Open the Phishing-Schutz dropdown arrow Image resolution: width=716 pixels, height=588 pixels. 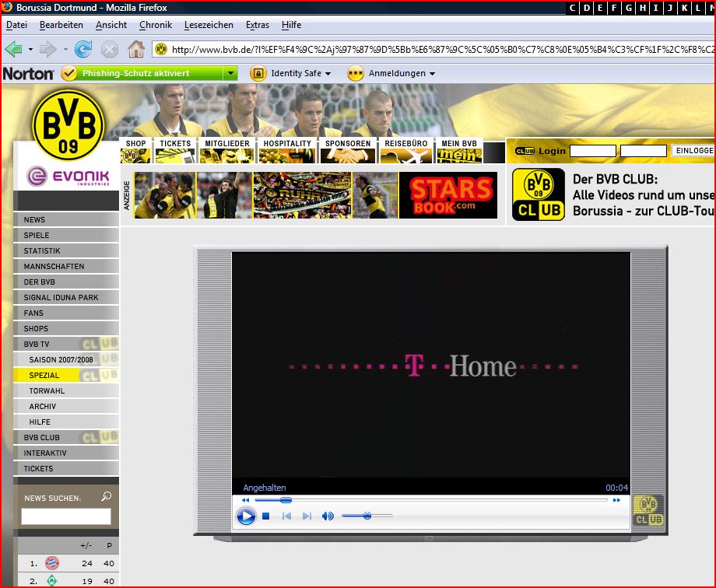(x=230, y=73)
